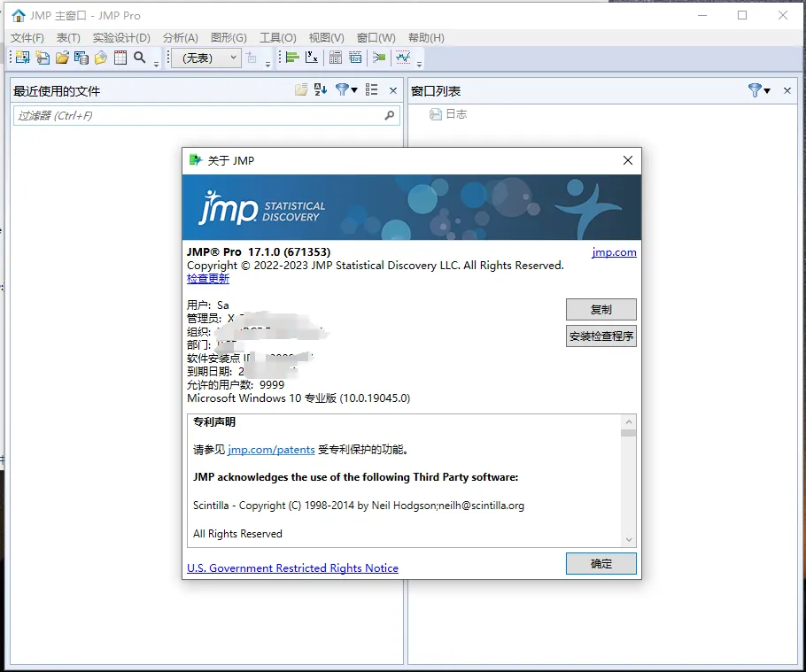The width and height of the screenshot is (806, 672).
Task: Follow the jmp.com link
Action: [614, 252]
